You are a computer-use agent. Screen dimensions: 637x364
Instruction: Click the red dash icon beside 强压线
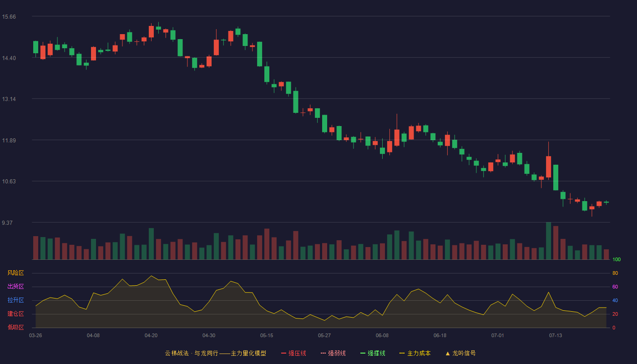(x=284, y=353)
